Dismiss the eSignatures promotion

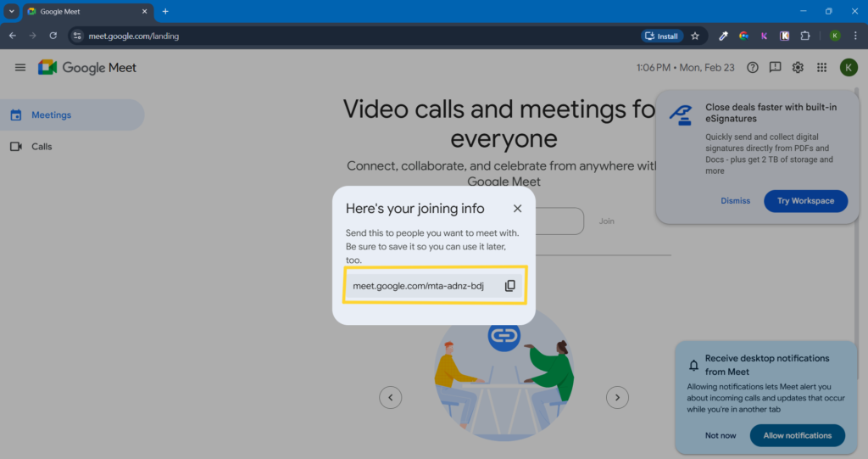coord(735,201)
